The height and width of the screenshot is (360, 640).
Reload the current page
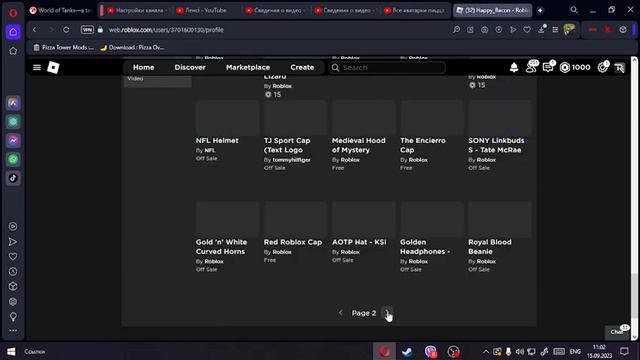tap(66, 30)
